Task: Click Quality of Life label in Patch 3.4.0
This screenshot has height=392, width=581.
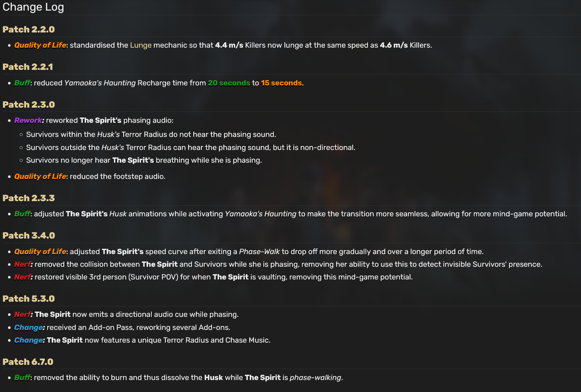Action: (40, 252)
